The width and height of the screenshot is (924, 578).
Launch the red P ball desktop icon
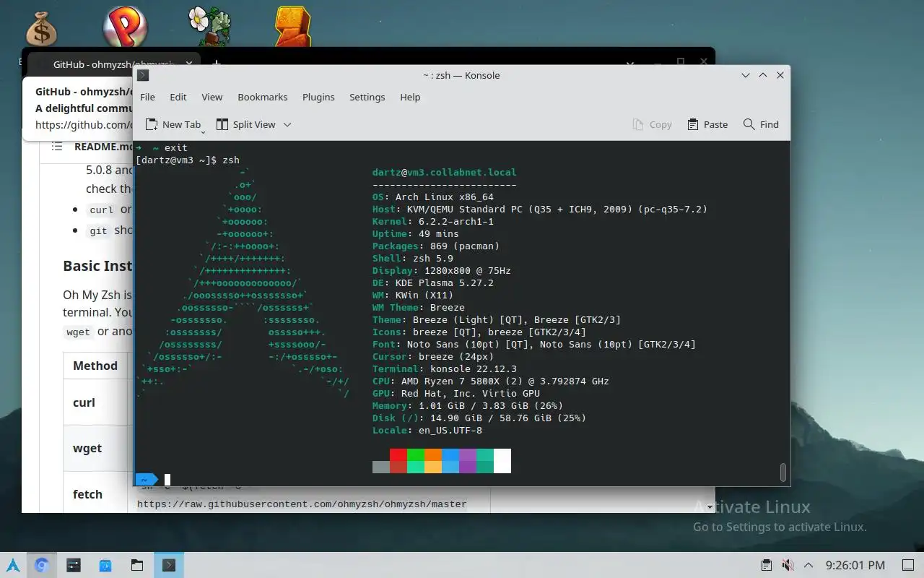[125, 27]
